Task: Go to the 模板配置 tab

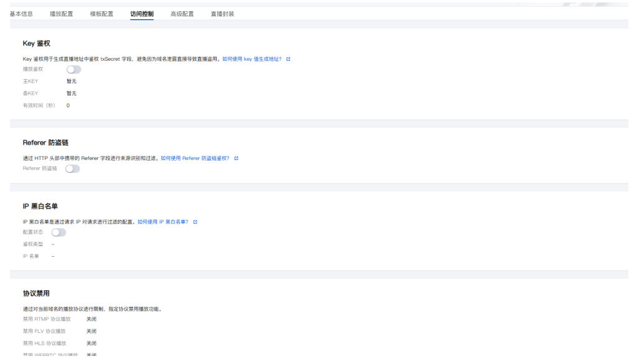Action: (102, 14)
